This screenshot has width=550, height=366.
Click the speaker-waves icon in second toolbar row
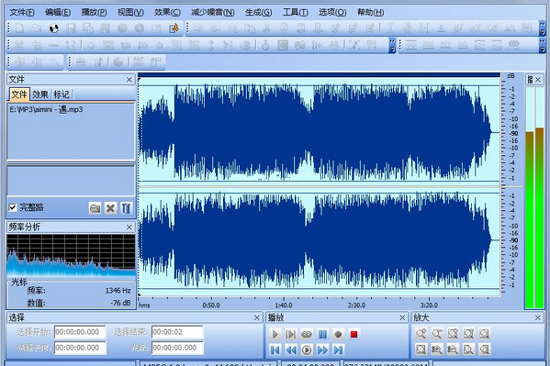[317, 45]
